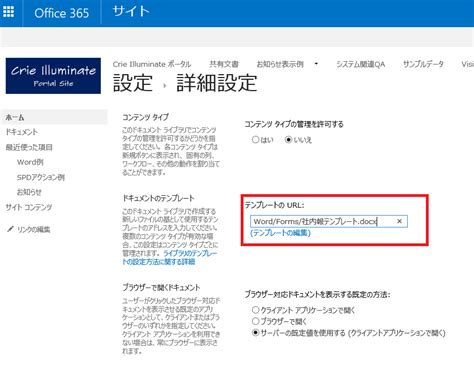Viewport: 474px width, 369px height.
Task: Select サーバーの既定値を使用する radio option
Action: coord(256,333)
